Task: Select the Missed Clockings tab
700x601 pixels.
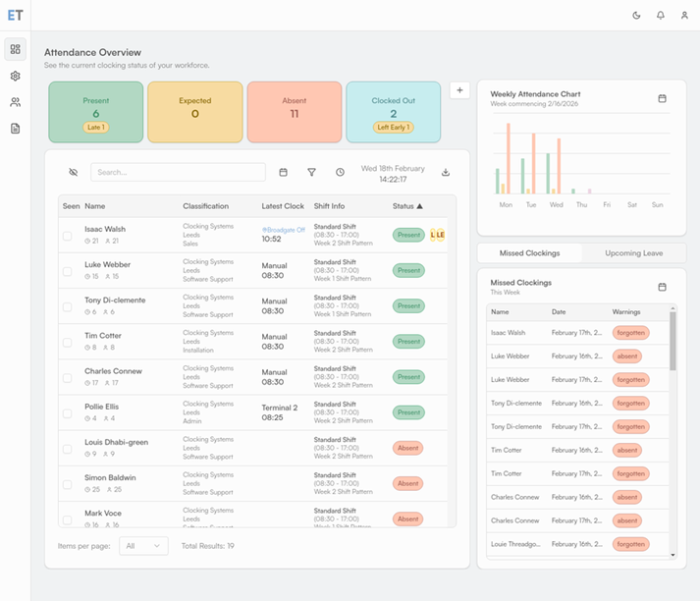Action: (x=529, y=253)
